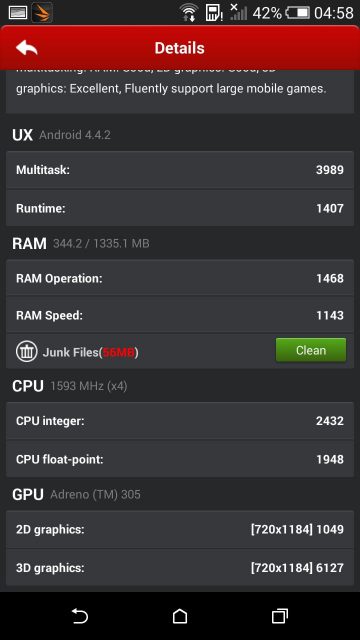Tap the Android home navigation button
This screenshot has width=360, height=640.
click(x=180, y=616)
